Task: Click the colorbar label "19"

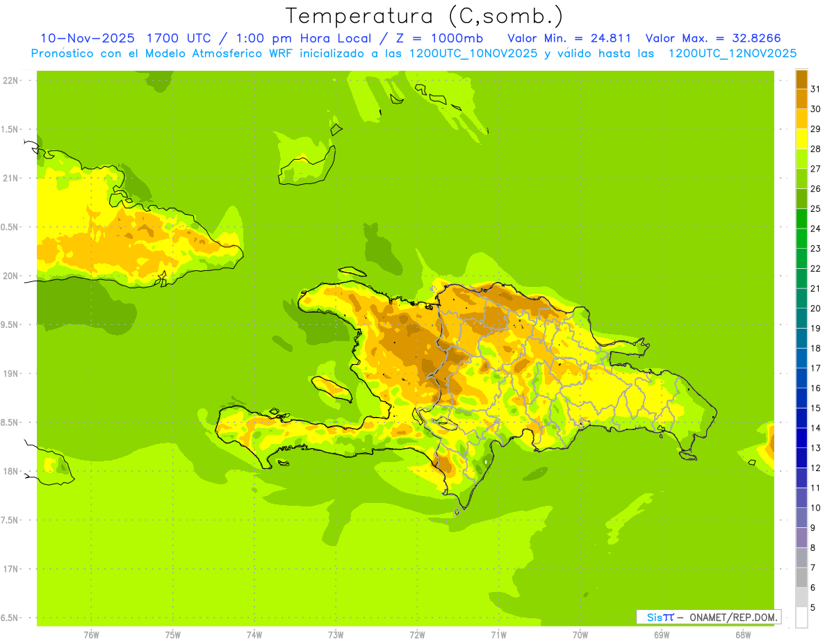Action: pos(815,329)
